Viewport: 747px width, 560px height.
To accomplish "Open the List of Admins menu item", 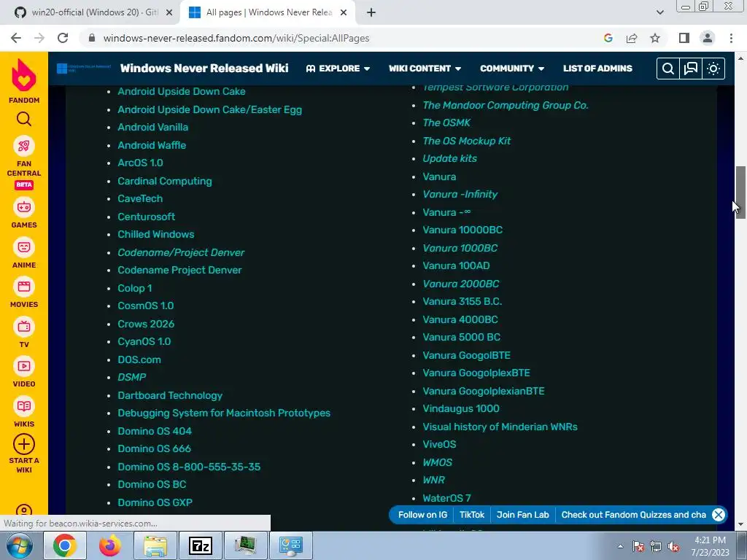I will [597, 69].
